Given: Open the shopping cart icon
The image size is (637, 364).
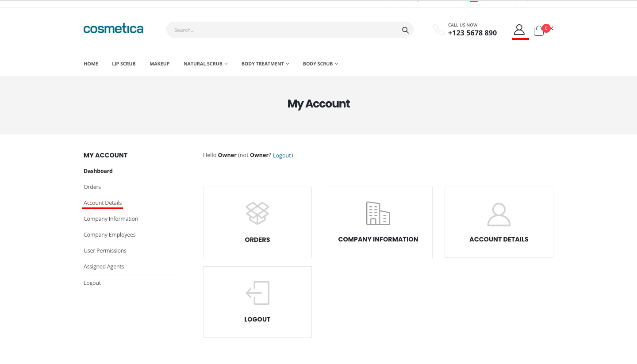Looking at the screenshot, I should pos(539,31).
